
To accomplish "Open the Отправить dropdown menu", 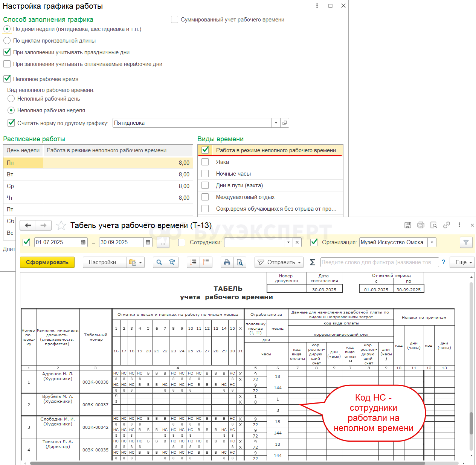I will click(279, 262).
